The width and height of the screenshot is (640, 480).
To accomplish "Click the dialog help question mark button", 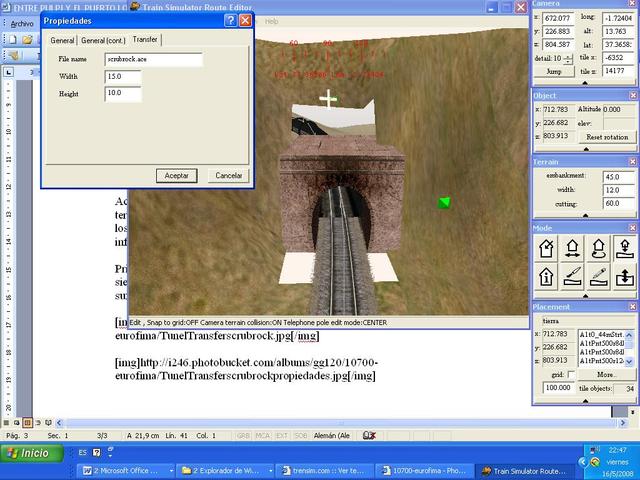I will (229, 20).
